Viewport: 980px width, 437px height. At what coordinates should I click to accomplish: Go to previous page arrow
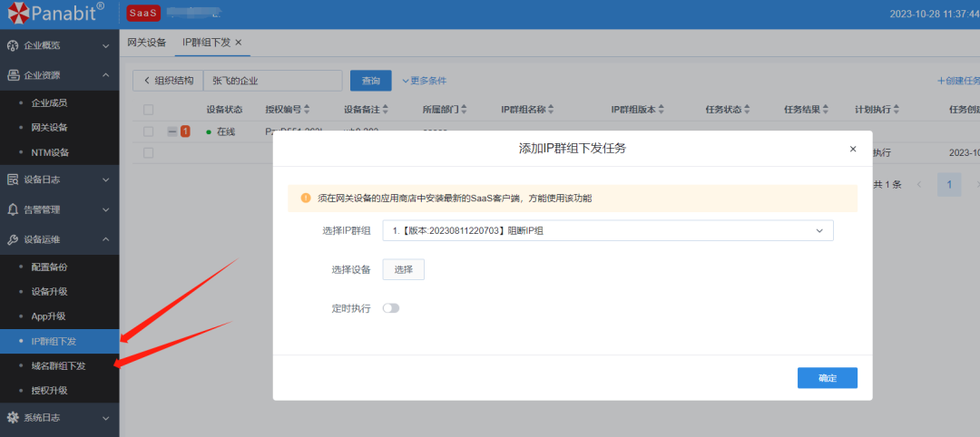click(918, 185)
